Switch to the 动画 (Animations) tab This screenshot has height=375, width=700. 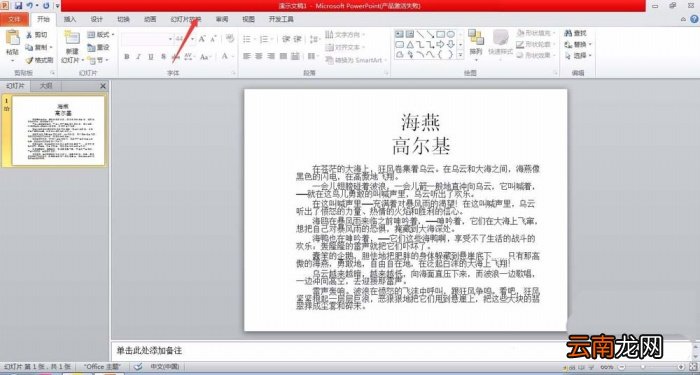(150, 19)
